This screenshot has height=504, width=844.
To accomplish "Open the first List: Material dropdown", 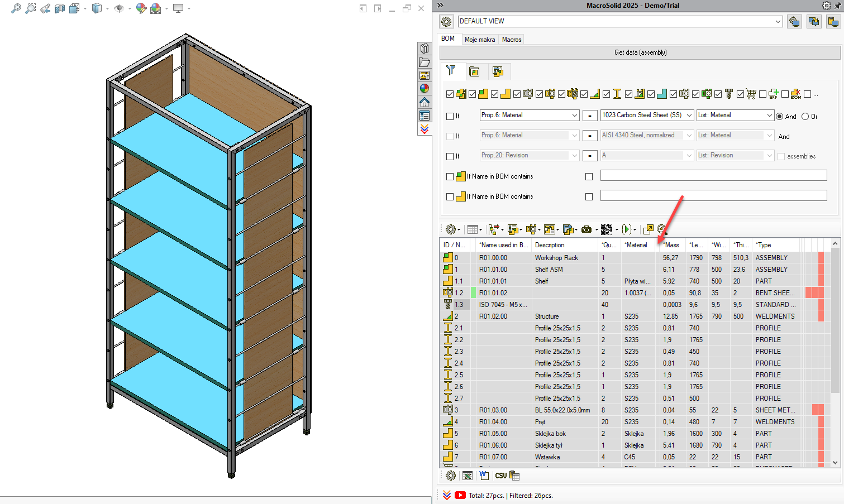I will 769,115.
